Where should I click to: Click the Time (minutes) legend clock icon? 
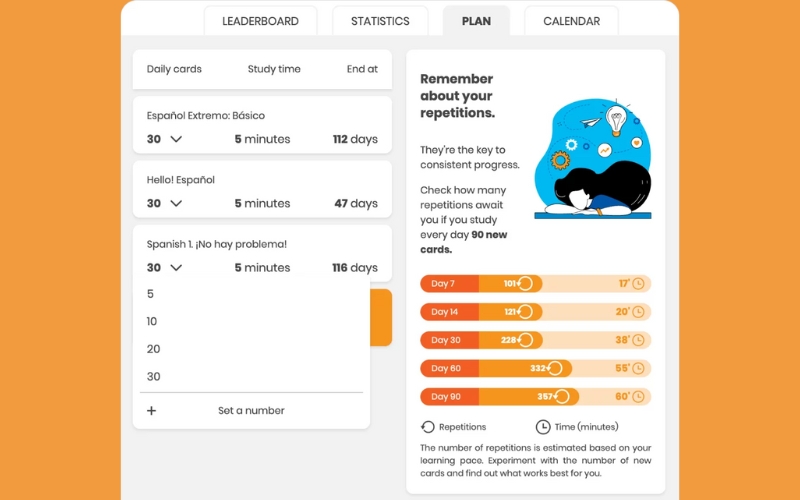543,427
